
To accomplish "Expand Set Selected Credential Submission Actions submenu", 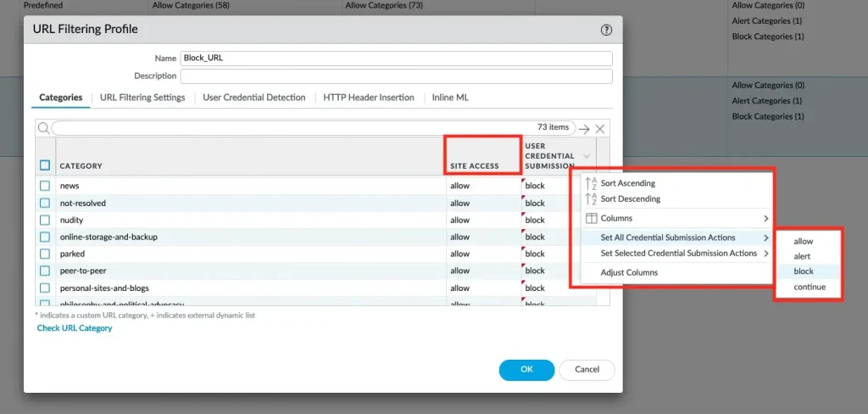I will click(x=765, y=254).
